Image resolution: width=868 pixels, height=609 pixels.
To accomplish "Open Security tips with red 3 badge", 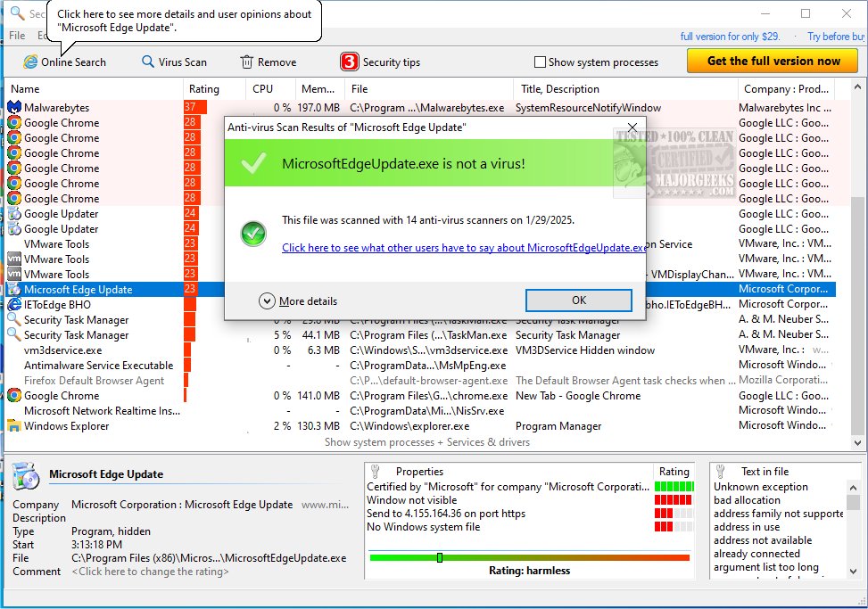I will (380, 62).
